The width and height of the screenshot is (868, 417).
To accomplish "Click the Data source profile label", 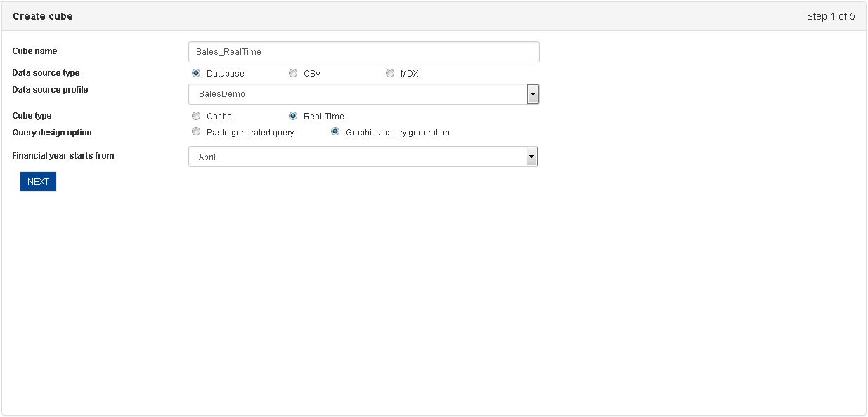I will click(51, 90).
